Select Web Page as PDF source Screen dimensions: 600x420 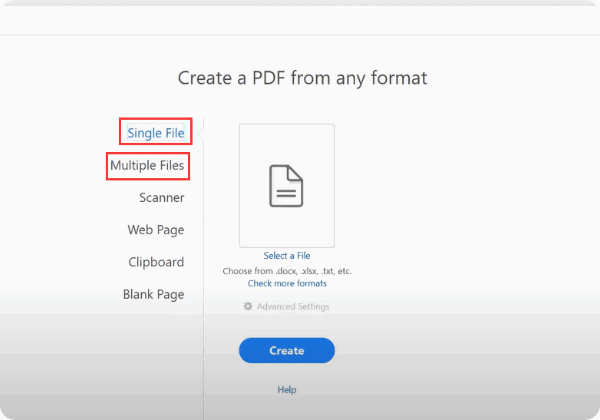[x=156, y=230]
